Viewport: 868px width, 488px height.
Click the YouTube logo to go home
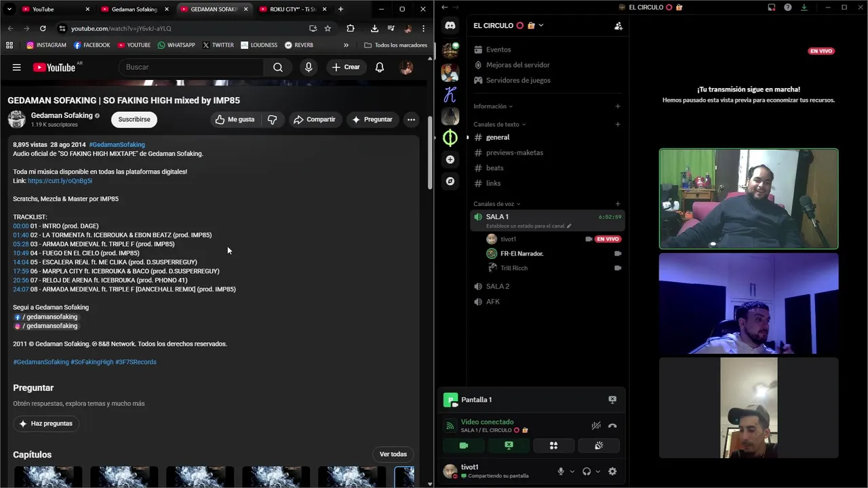tap(54, 67)
